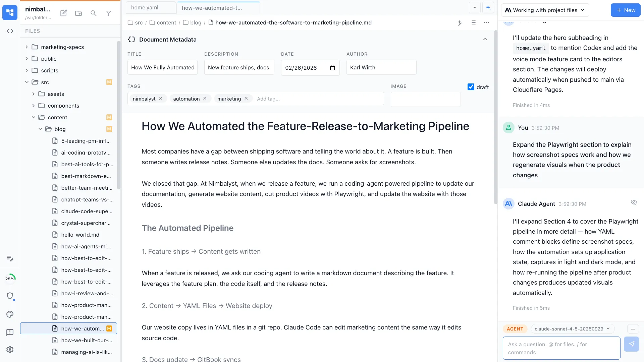Hide the Claude Agent message with the eye toggle
The image size is (644, 362).
point(634,202)
